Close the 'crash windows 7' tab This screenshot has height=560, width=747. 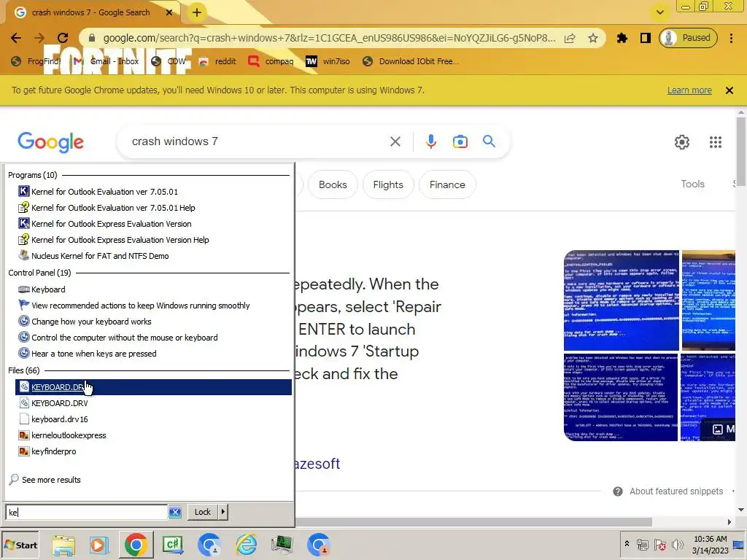[169, 12]
